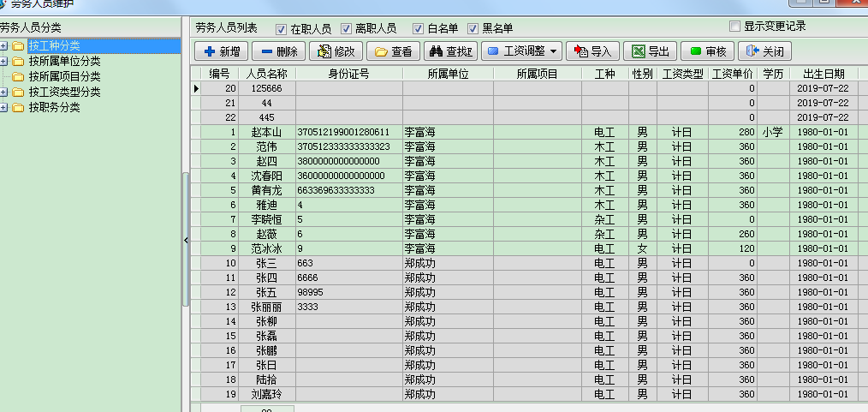This screenshot has width=868, height=412.
Task: Click the folder icon on 查看
Action: pos(381,52)
